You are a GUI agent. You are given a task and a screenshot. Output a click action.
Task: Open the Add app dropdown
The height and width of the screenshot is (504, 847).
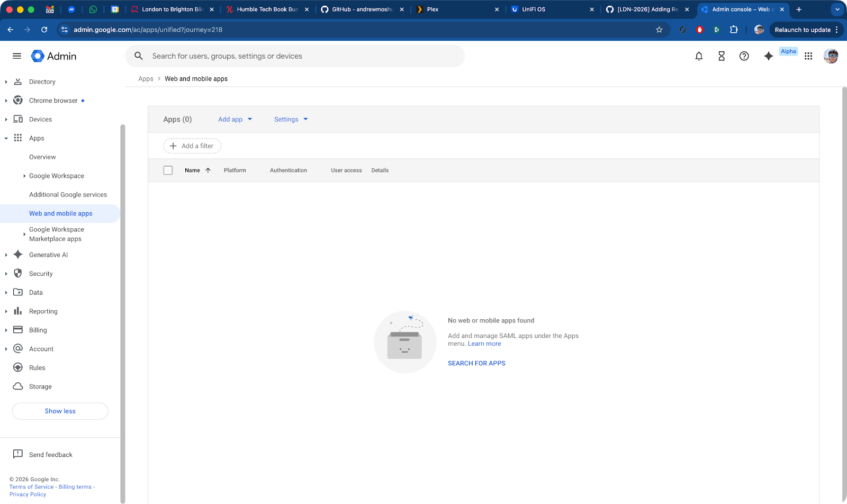point(235,120)
